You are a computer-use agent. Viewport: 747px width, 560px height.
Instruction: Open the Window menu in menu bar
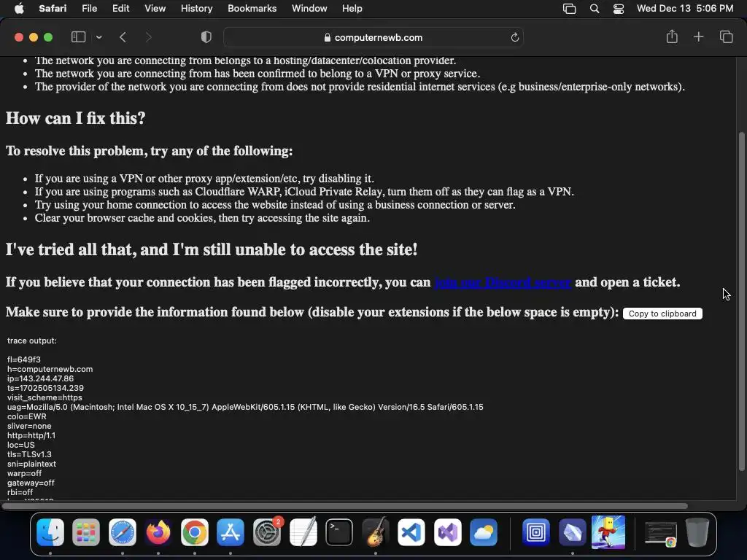point(309,9)
